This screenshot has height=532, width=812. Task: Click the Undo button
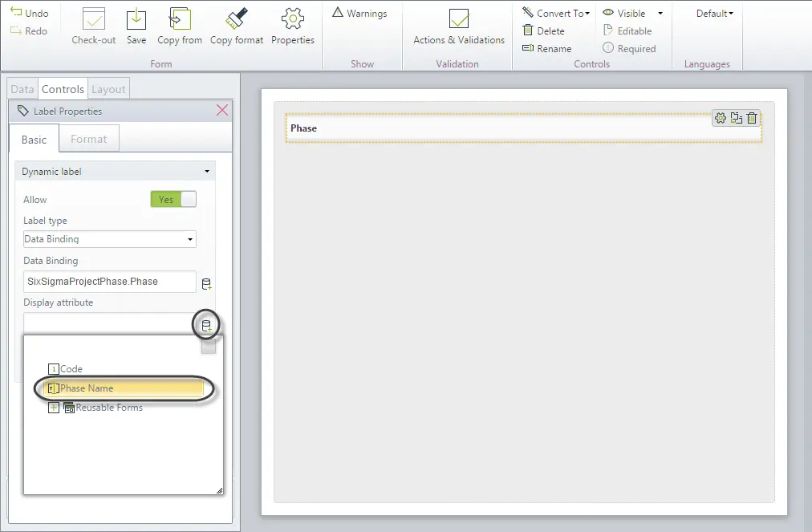pyautogui.click(x=30, y=13)
